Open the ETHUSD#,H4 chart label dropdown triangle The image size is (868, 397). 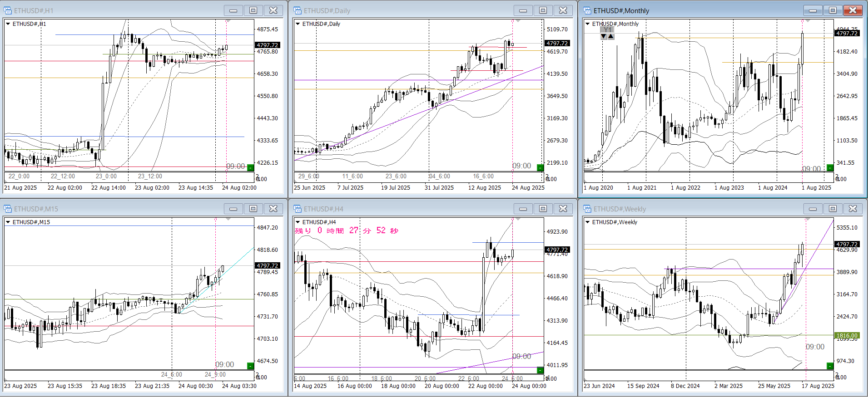pos(298,222)
